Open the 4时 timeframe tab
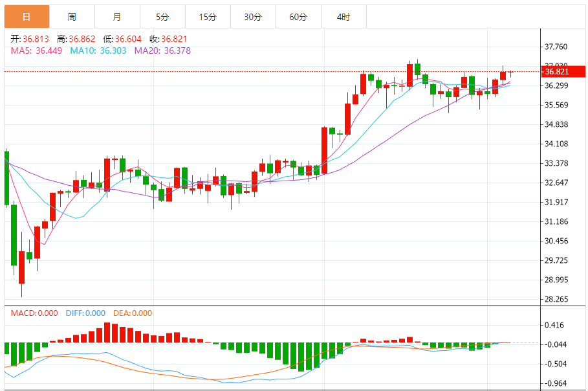Image resolution: width=588 pixels, height=391 pixels. click(x=343, y=17)
